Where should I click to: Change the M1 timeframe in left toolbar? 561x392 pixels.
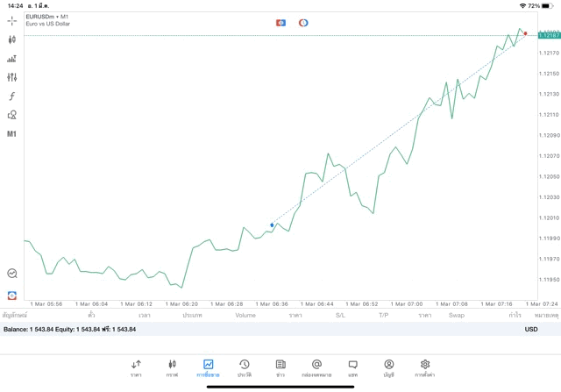[x=11, y=134]
